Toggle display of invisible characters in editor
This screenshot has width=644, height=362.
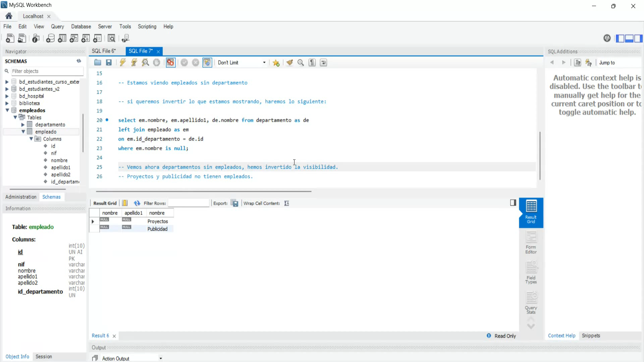pos(312,63)
